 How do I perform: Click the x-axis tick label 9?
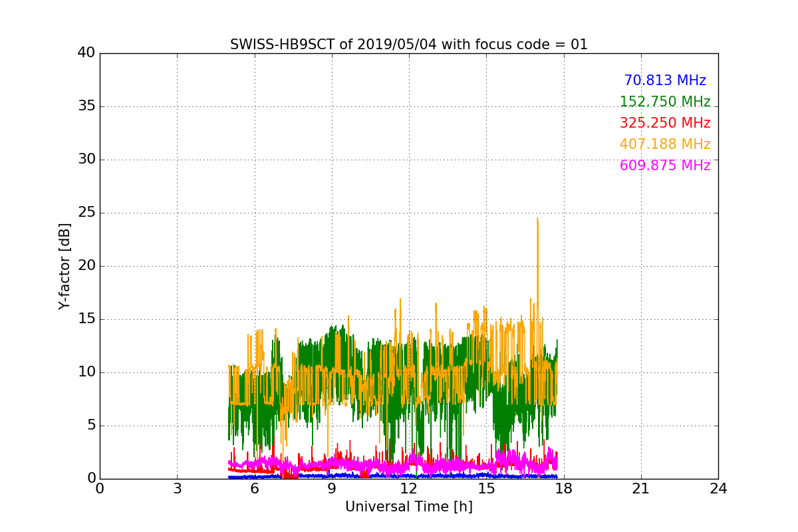pyautogui.click(x=331, y=489)
